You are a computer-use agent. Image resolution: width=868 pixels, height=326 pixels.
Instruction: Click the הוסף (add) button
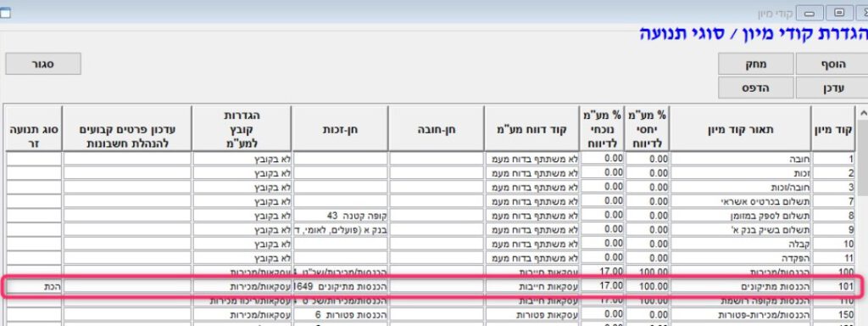coord(832,64)
